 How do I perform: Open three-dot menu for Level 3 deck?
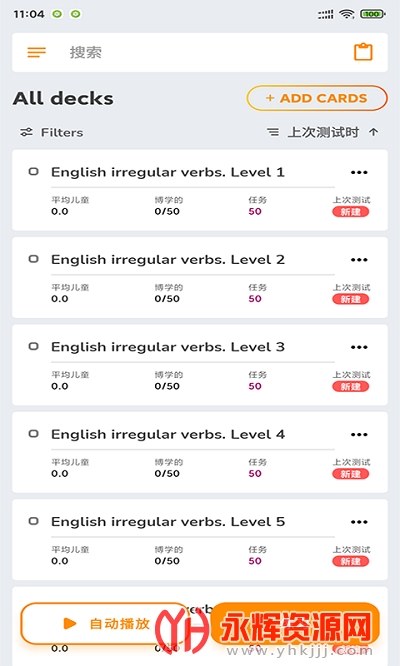point(359,347)
